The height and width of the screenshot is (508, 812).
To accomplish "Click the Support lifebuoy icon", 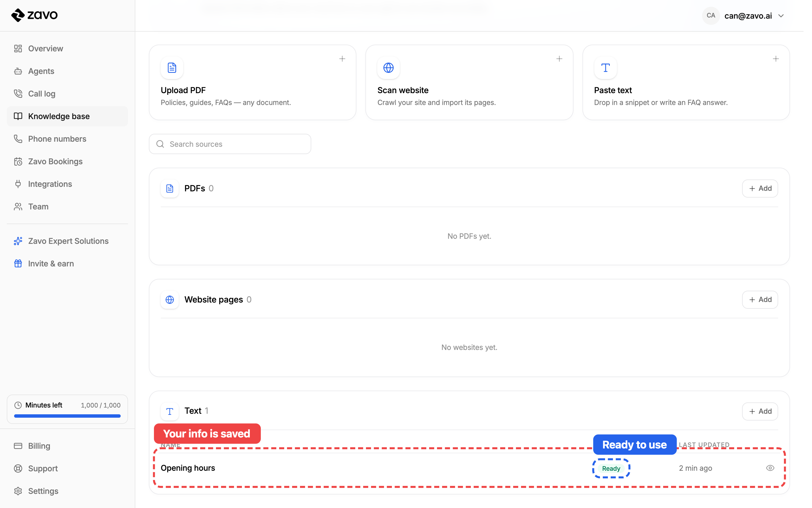I will (x=18, y=468).
